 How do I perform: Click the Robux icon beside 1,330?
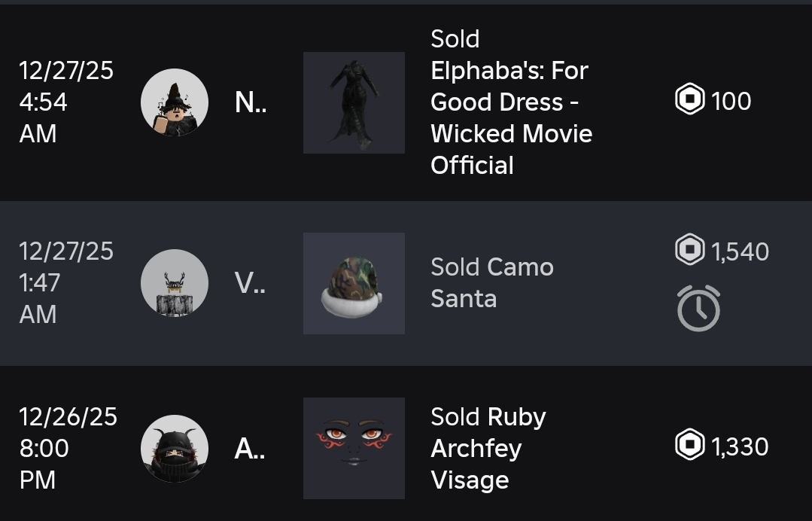[689, 446]
